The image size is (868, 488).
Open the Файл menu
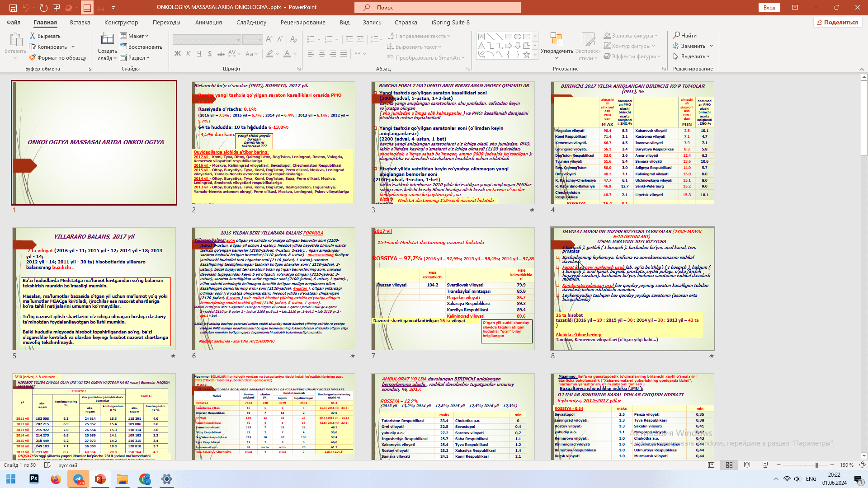coord(14,23)
